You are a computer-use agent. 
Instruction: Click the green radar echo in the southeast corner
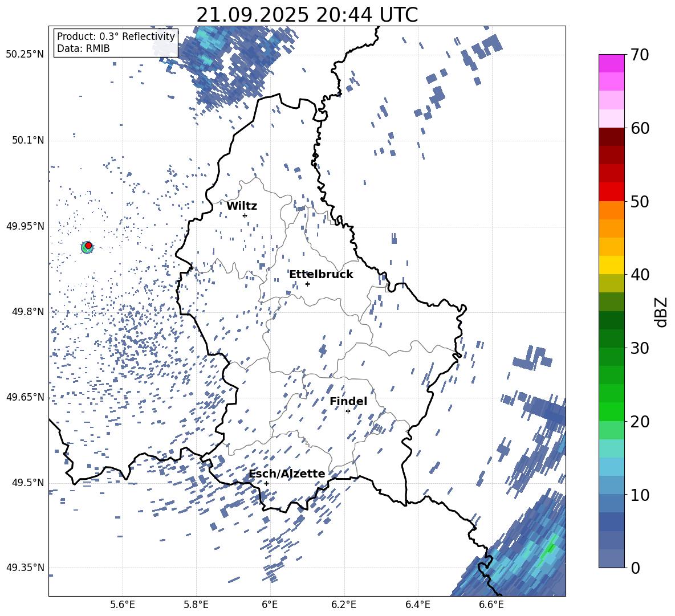tap(550, 550)
